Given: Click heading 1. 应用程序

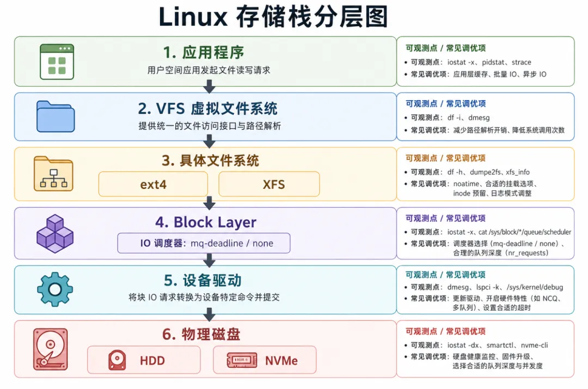Looking at the screenshot, I should [204, 52].
